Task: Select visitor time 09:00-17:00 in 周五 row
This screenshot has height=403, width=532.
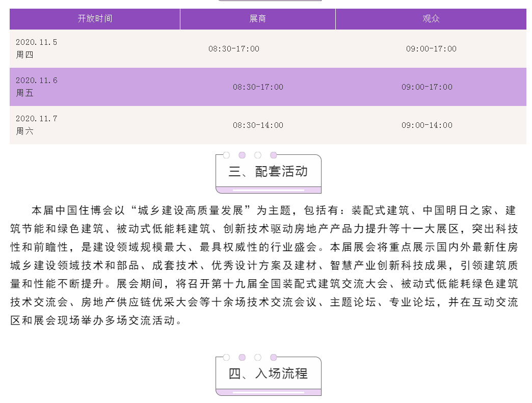Action: pos(427,87)
